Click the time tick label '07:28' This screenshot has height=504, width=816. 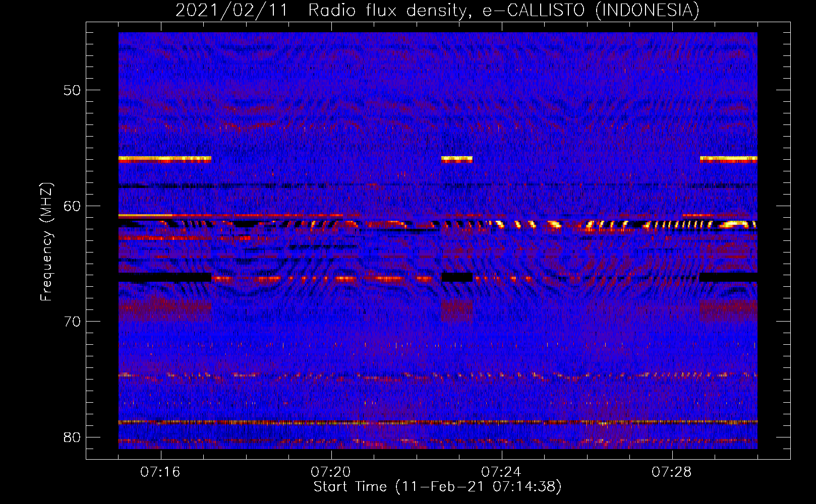tap(672, 472)
